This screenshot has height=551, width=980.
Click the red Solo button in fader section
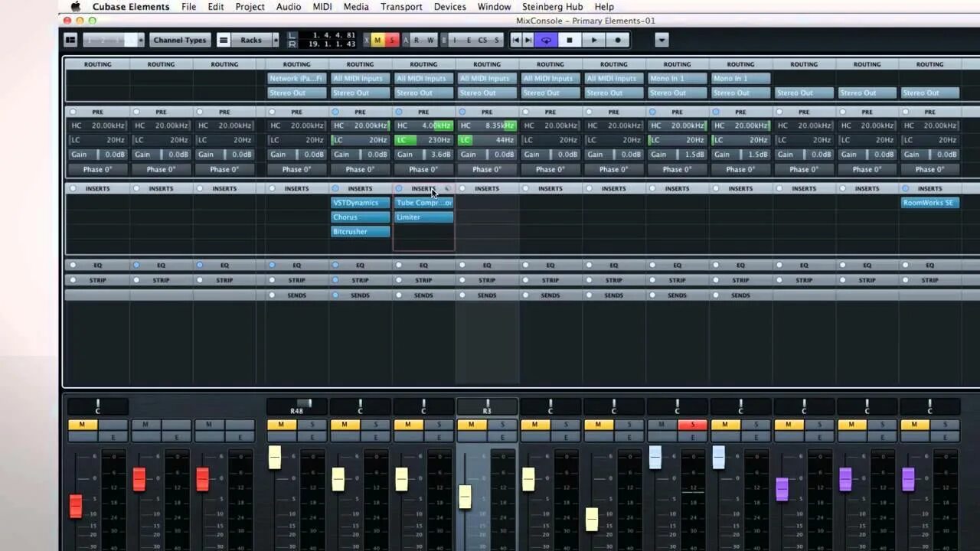tap(692, 425)
